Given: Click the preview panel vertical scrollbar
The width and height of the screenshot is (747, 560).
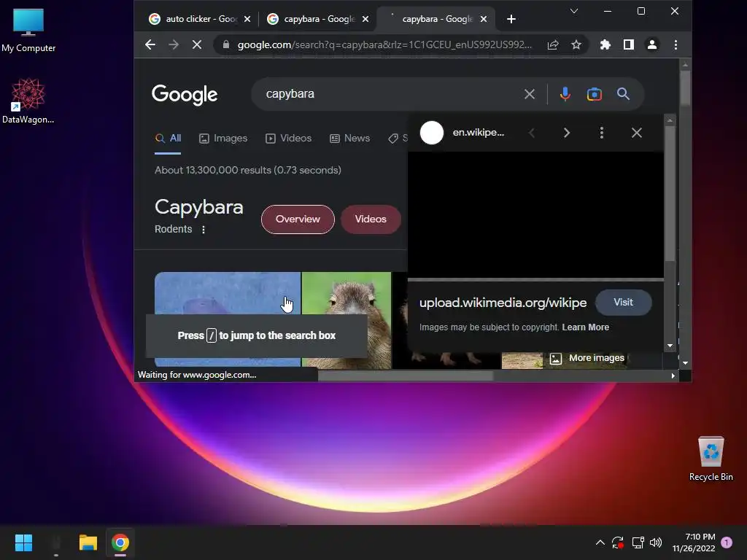Looking at the screenshot, I should coord(670,192).
